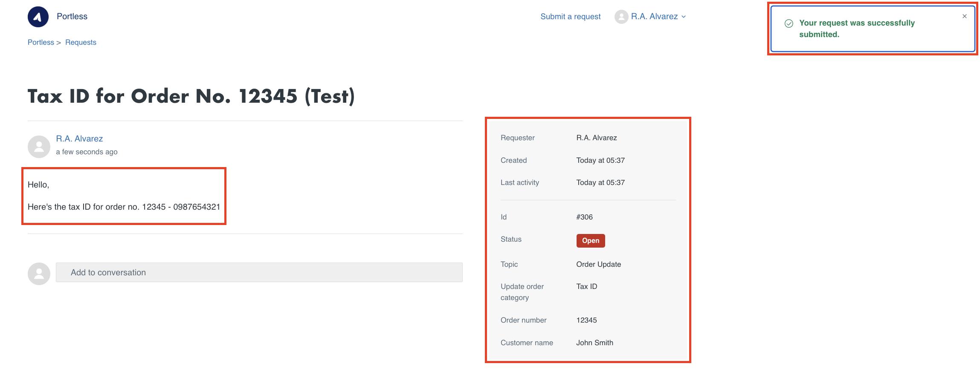The height and width of the screenshot is (381, 980).
Task: Expand the R.A. Alvarez user menu
Action: click(x=650, y=17)
